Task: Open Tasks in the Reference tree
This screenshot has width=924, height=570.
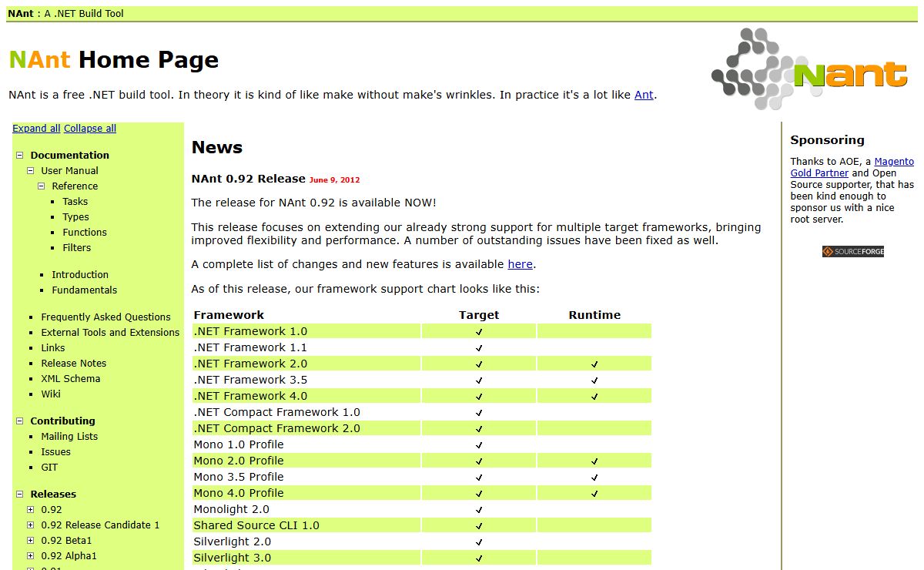Action: tap(75, 201)
